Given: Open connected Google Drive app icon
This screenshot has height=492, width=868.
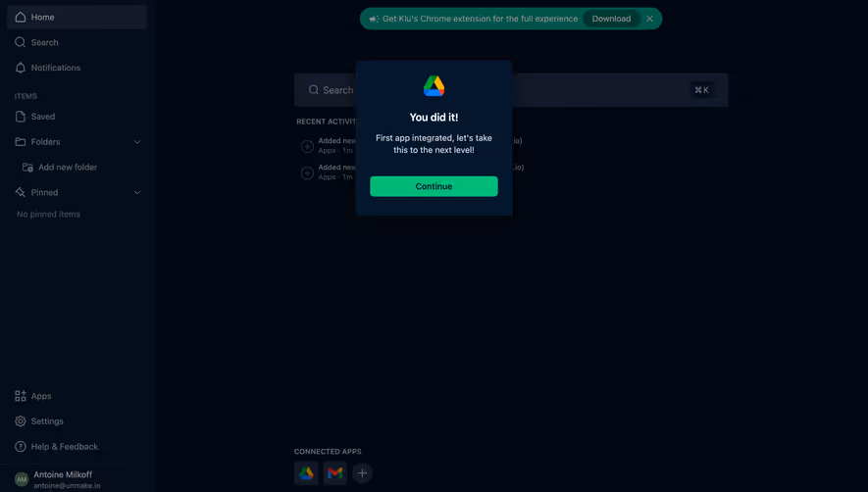Looking at the screenshot, I should [x=306, y=473].
